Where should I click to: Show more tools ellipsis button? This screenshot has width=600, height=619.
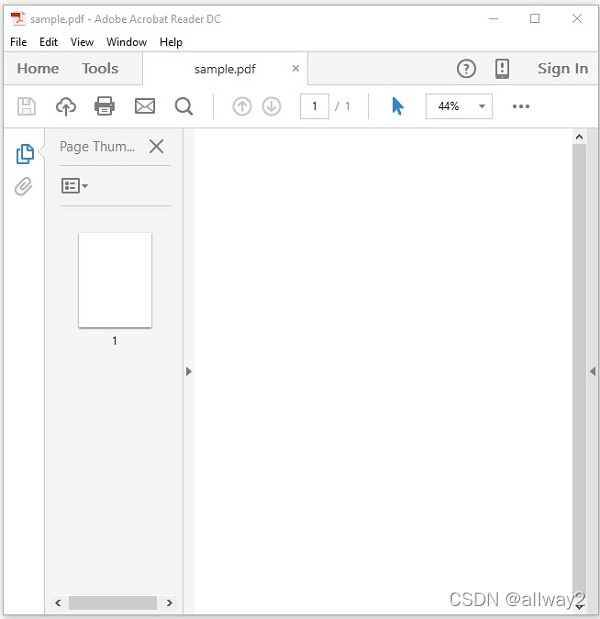click(x=521, y=106)
